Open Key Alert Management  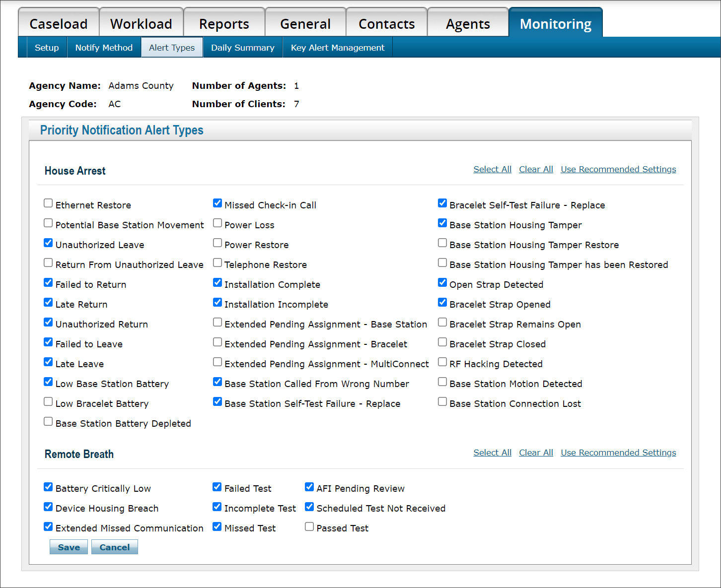tap(337, 47)
